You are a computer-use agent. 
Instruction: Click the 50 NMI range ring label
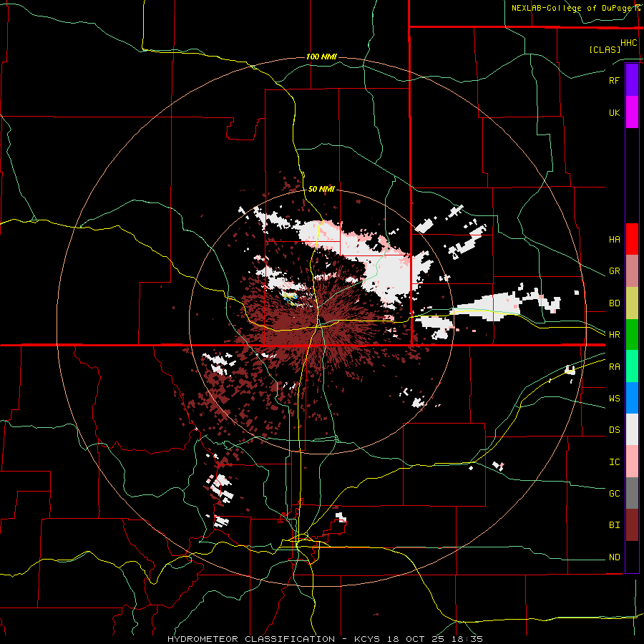(x=321, y=189)
